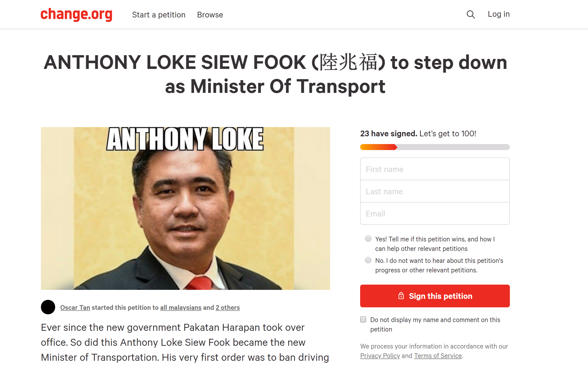Open 'Start a petition' in the navigation
The image size is (588, 366).
[159, 15]
